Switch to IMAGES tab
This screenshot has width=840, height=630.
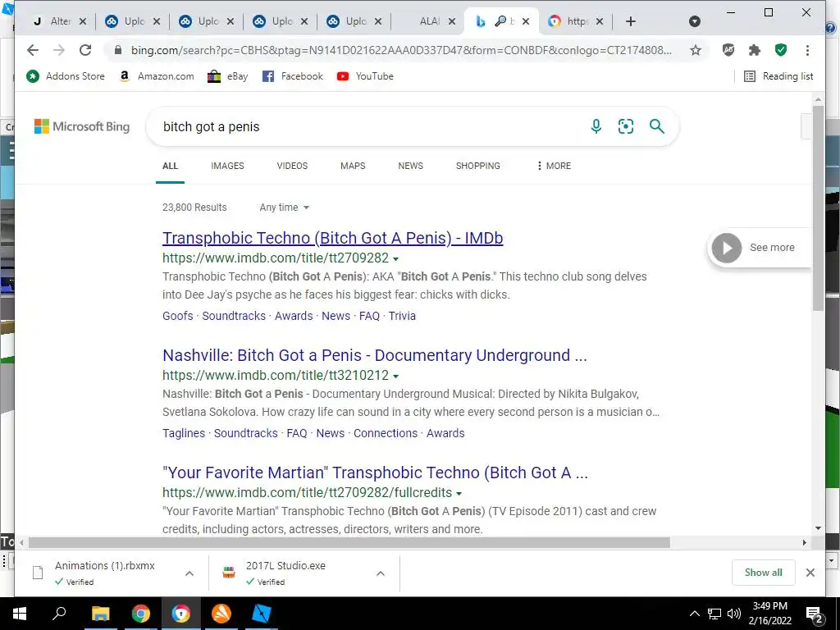[x=228, y=166]
